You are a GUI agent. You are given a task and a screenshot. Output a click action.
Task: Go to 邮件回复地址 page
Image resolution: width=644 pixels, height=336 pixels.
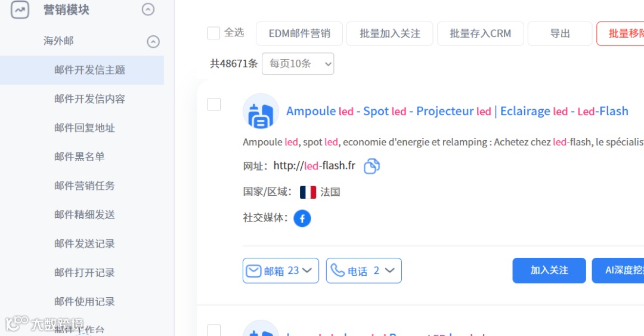point(85,128)
